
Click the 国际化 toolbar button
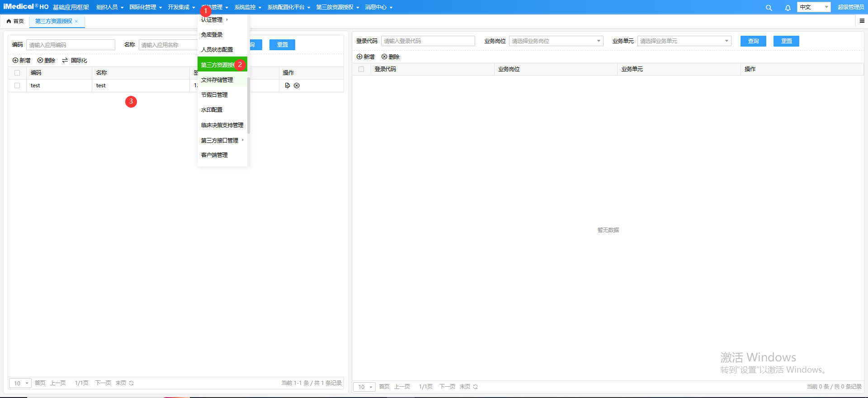(x=75, y=60)
